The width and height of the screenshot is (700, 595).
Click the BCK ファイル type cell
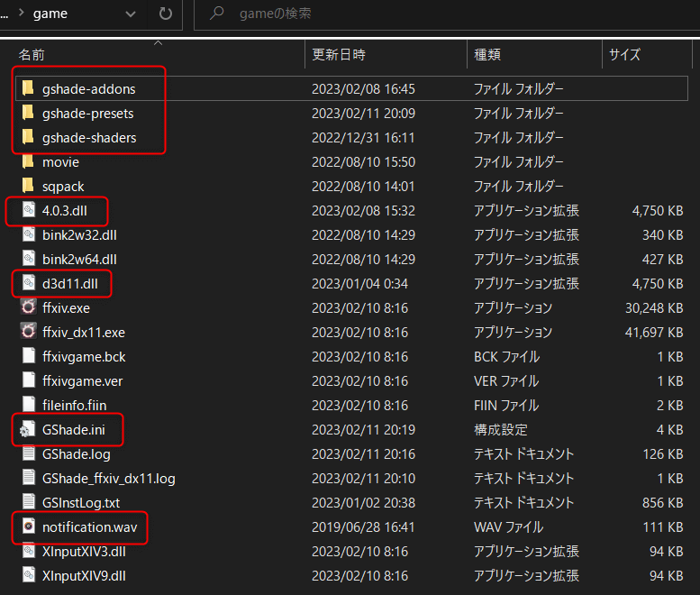click(x=506, y=356)
